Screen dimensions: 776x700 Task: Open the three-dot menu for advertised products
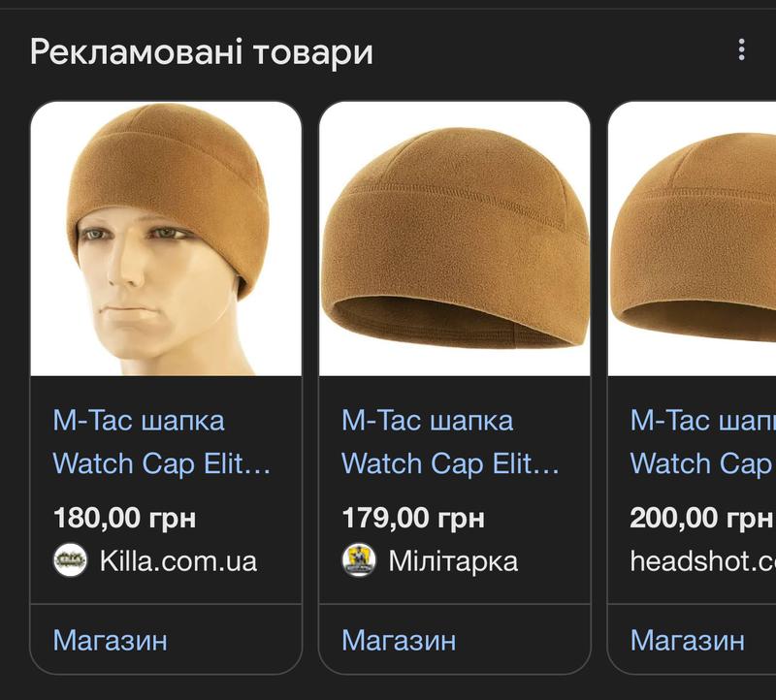tap(741, 50)
